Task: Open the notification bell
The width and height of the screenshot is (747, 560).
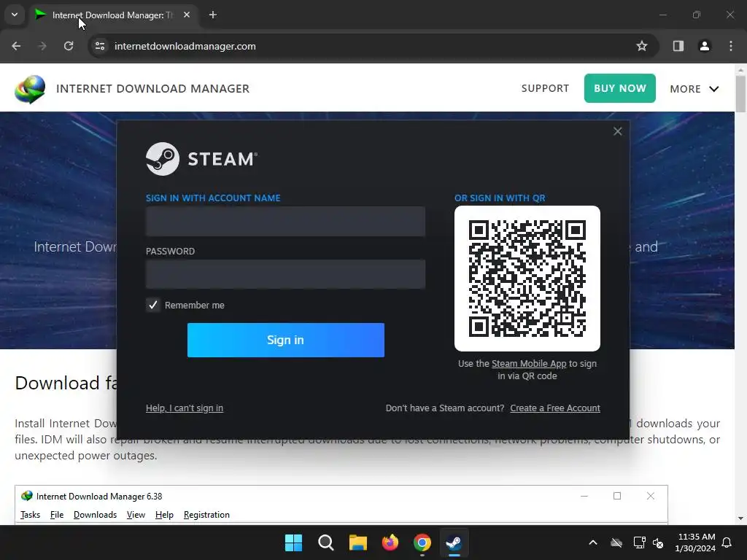Action: coord(727,542)
